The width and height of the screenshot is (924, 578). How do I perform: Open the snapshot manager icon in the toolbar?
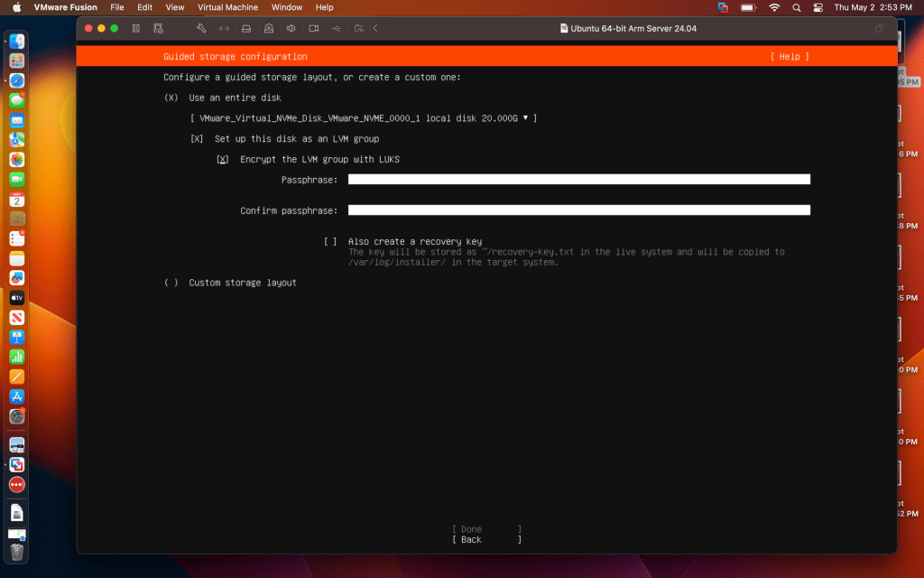158,28
